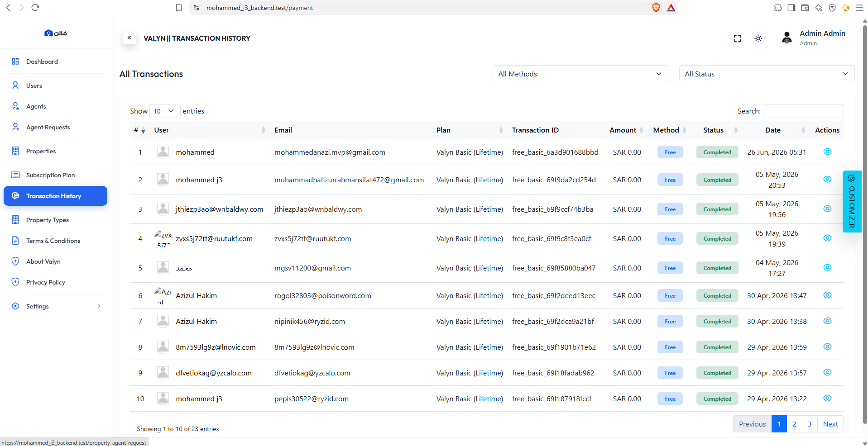
Task: Click the Property Types building icon
Action: click(15, 220)
